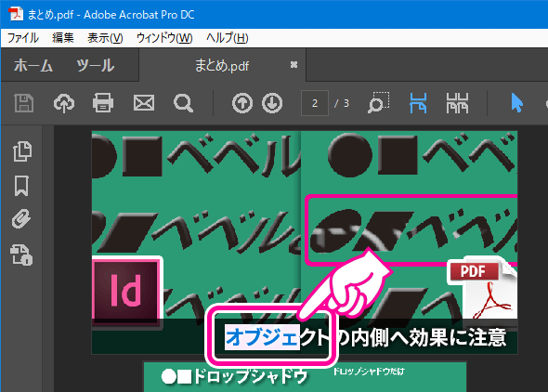The image size is (548, 392).
Task: Send file by email envelope icon
Action: click(144, 103)
